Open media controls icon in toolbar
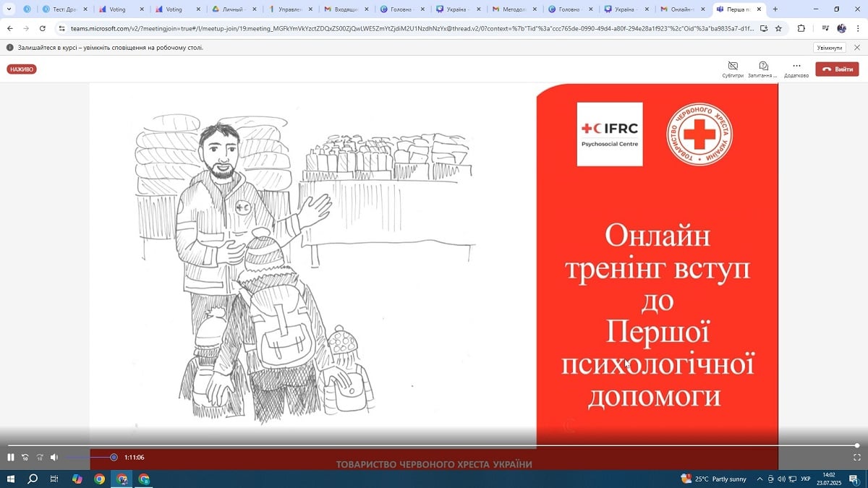Viewport: 868px width, 488px height. point(826,28)
